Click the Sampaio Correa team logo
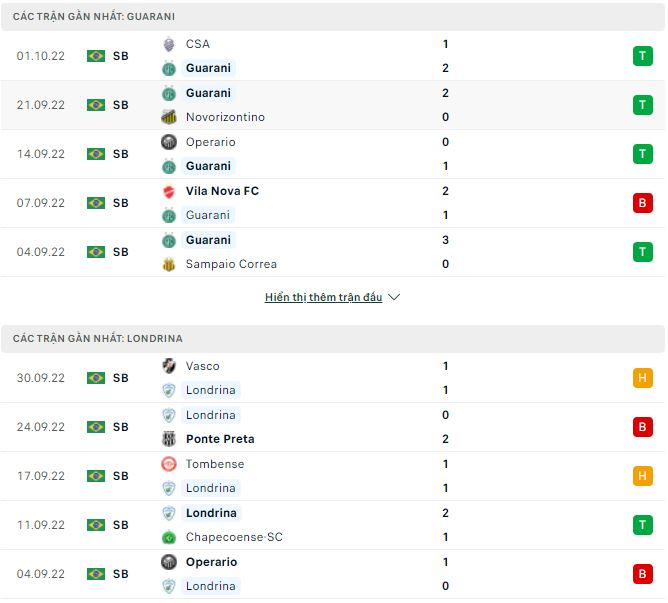Viewport: 668px width, 603px height. [x=169, y=264]
